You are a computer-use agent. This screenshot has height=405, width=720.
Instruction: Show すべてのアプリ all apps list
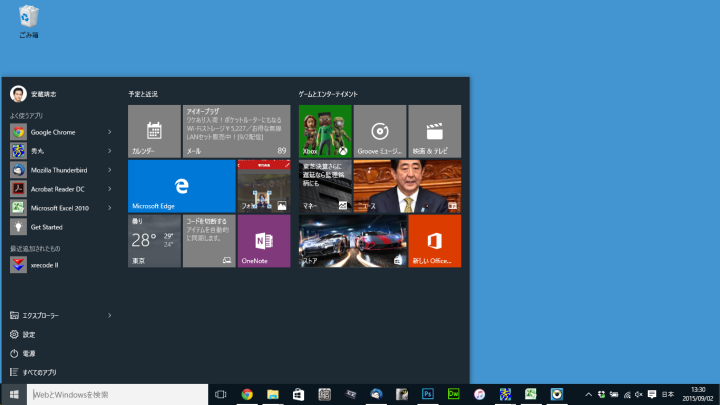pyautogui.click(x=39, y=372)
